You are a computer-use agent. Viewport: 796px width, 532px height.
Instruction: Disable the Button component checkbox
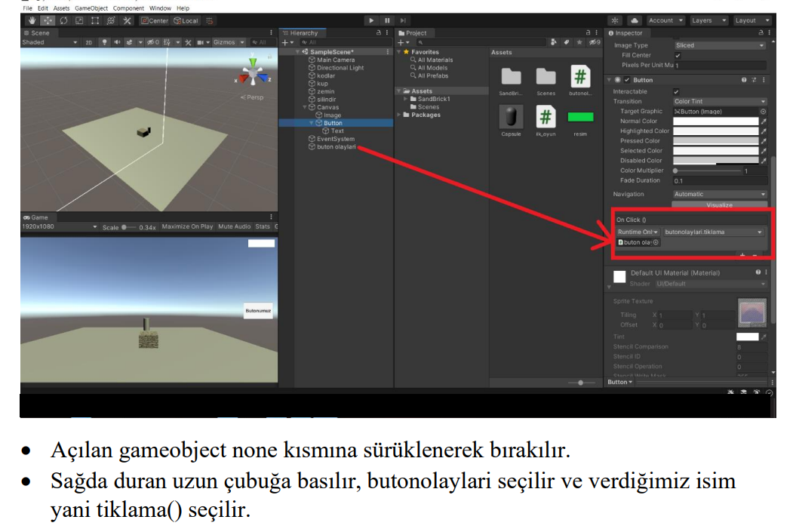(x=627, y=80)
